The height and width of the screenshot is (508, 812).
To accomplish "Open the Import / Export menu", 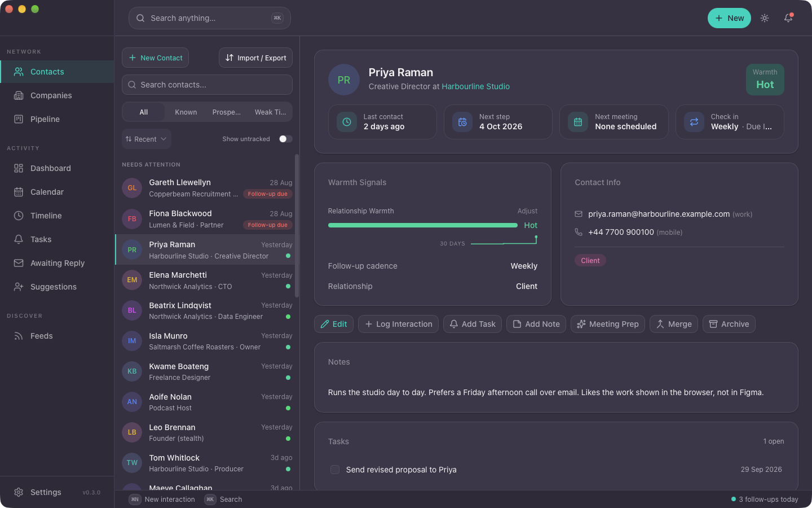I will coord(255,58).
